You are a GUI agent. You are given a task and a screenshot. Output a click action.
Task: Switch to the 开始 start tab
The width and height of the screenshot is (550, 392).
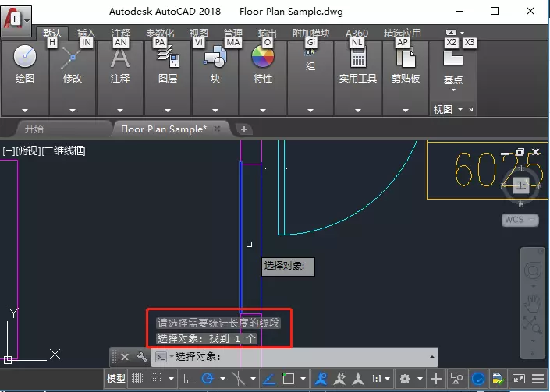tap(34, 129)
